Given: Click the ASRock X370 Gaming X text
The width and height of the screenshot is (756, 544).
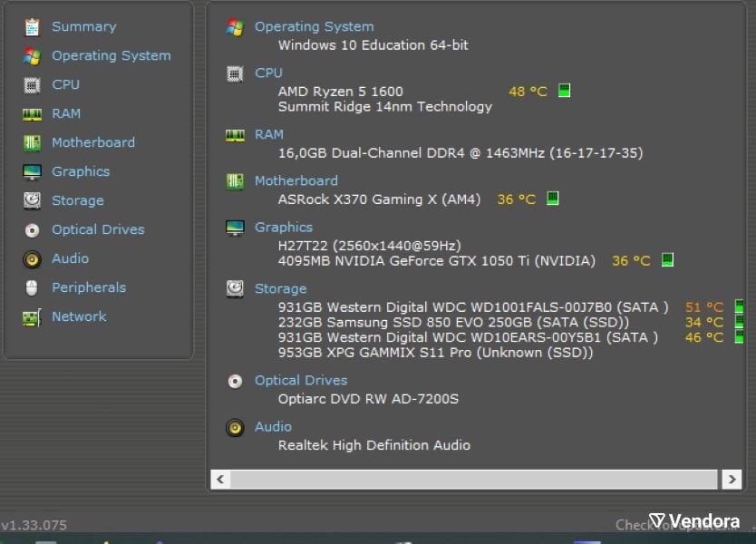Looking at the screenshot, I should [x=380, y=199].
